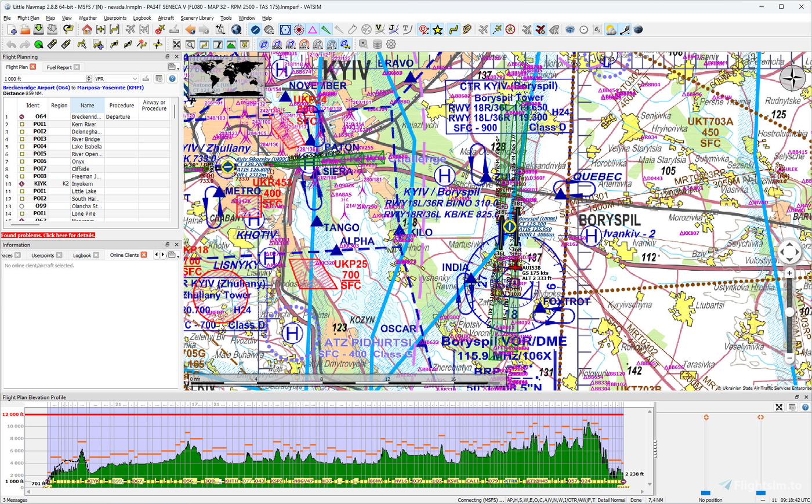Open an existing flight plan file
The width and height of the screenshot is (812, 504).
click(26, 29)
